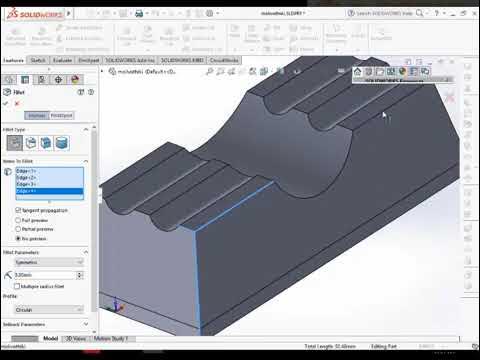Viewport: 480px width, 360px height.
Task: Open the View Palette task pane tab
Action: pos(391,71)
